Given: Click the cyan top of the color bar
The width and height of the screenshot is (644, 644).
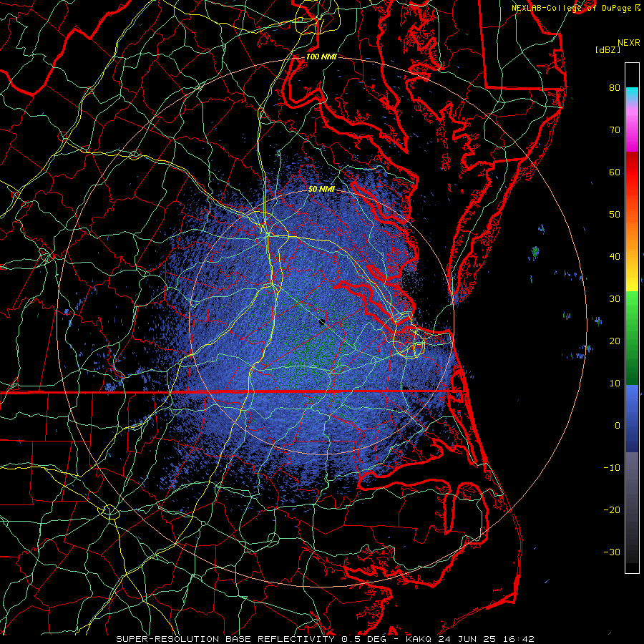Looking at the screenshot, I should 632,94.
